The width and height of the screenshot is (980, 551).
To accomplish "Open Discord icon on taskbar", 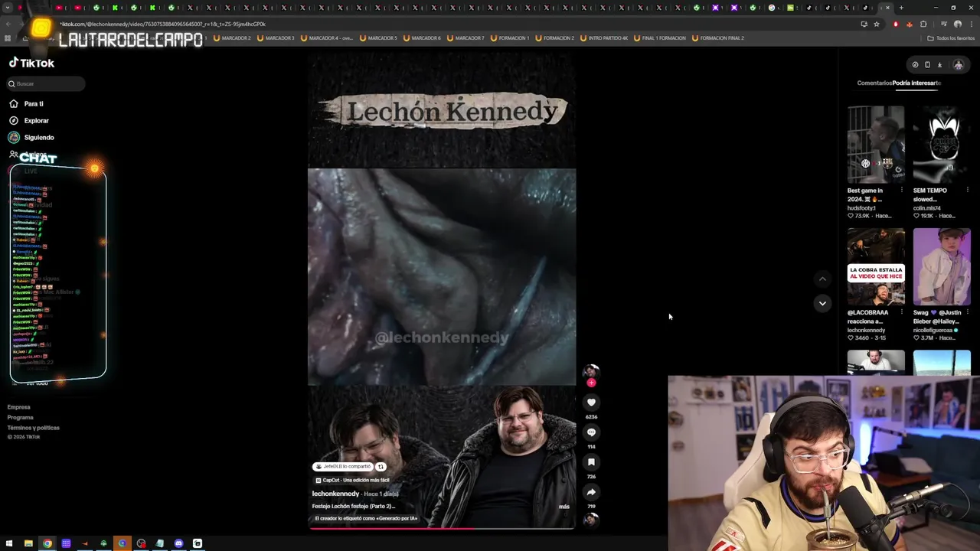I will (178, 543).
